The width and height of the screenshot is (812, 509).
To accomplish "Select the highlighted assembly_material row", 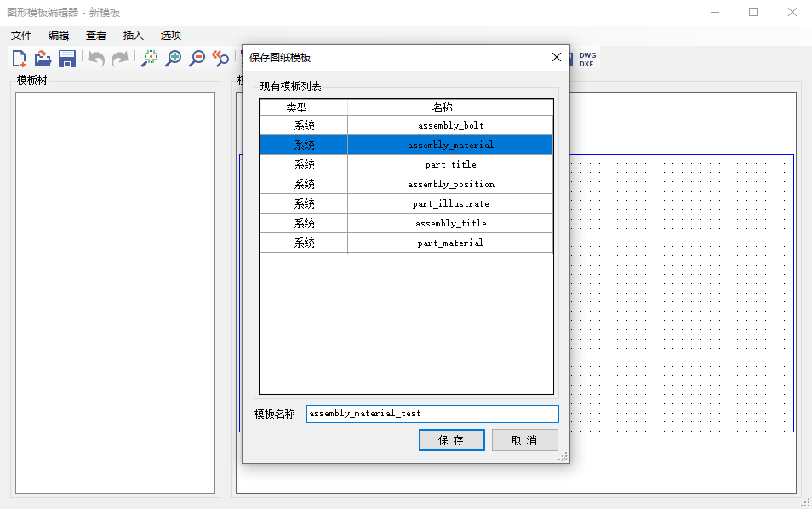I will pyautogui.click(x=406, y=145).
